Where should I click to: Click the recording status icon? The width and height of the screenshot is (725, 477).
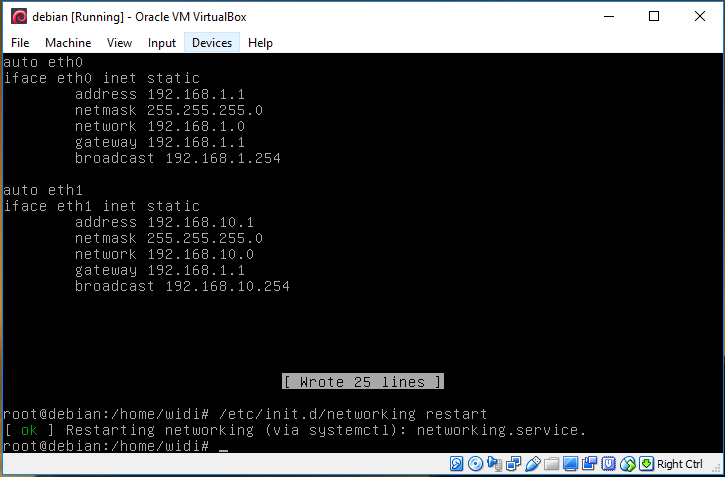(590, 464)
